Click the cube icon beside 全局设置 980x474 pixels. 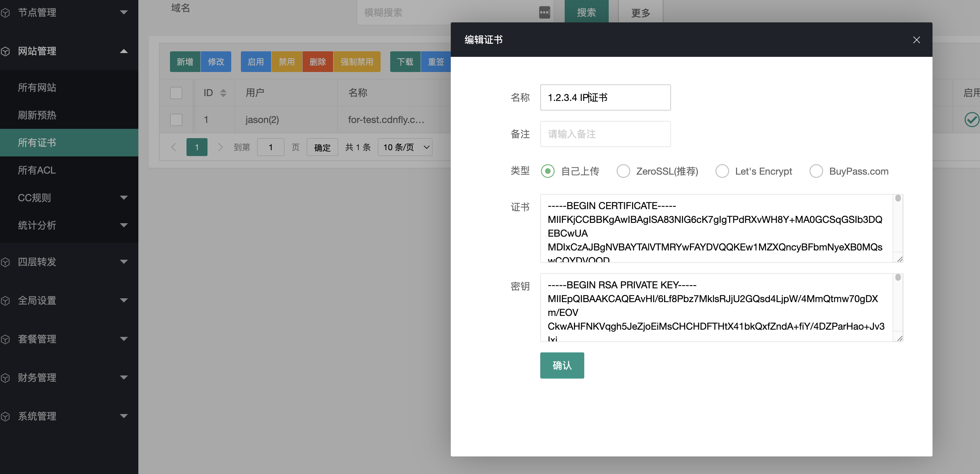pyautogui.click(x=5, y=301)
